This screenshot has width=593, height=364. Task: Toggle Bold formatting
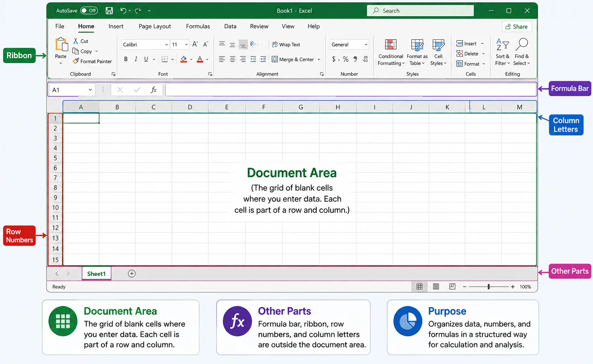(x=126, y=59)
